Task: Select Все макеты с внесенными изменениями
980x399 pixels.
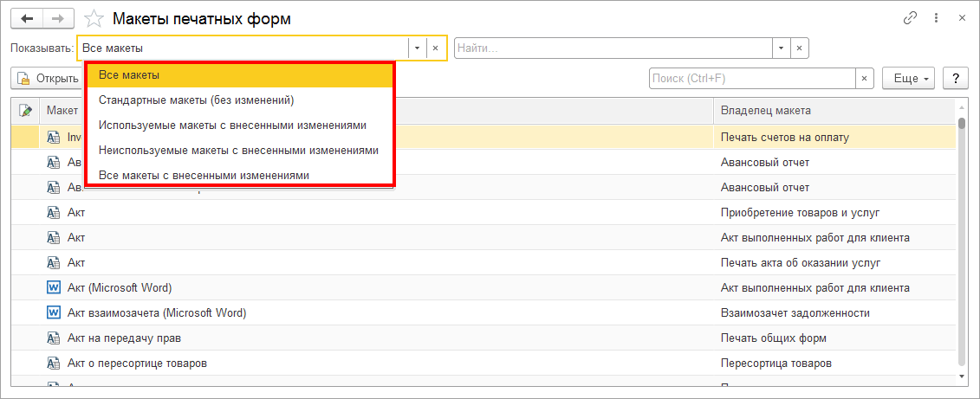Action: [204, 176]
